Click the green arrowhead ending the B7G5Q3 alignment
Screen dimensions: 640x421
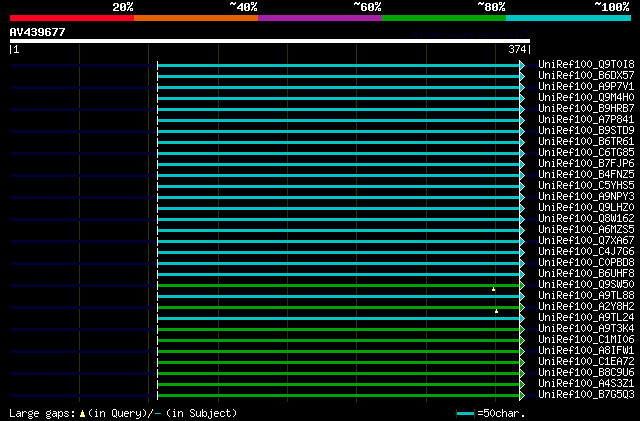coord(522,395)
